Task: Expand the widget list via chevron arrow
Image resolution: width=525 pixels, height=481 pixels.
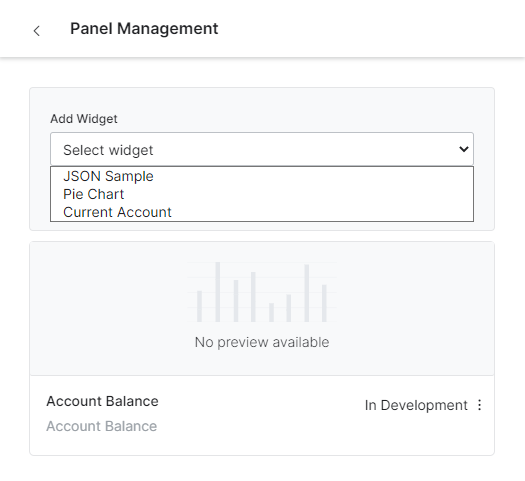Action: coord(464,149)
